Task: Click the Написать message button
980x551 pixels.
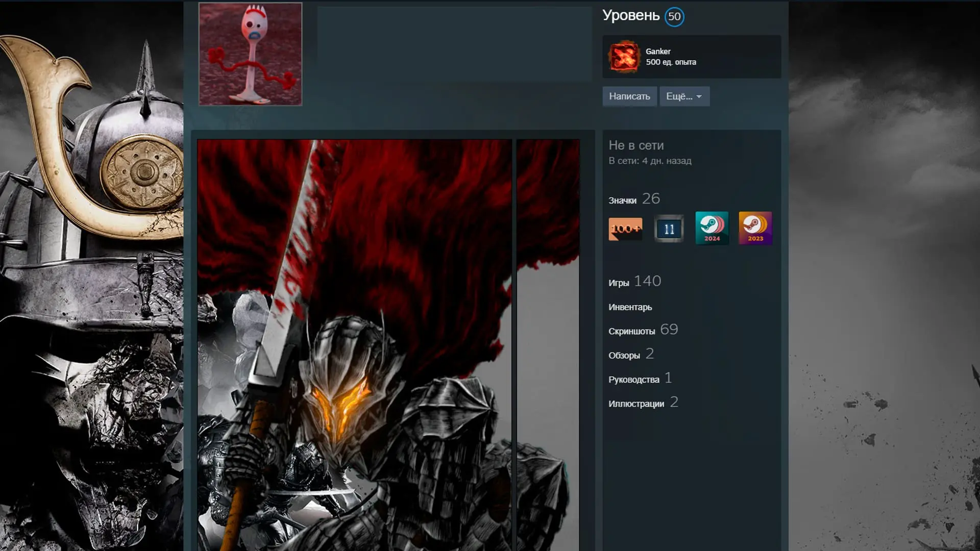Action: pyautogui.click(x=629, y=96)
